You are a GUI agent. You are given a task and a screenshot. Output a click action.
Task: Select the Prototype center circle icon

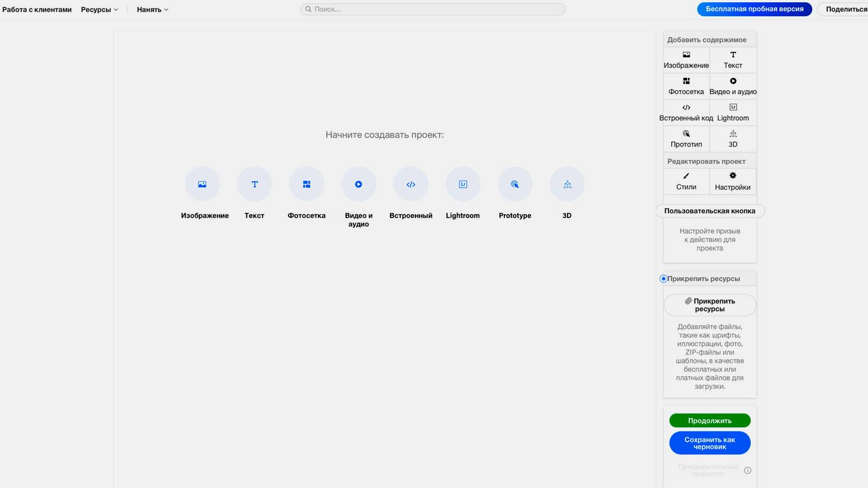point(515,184)
